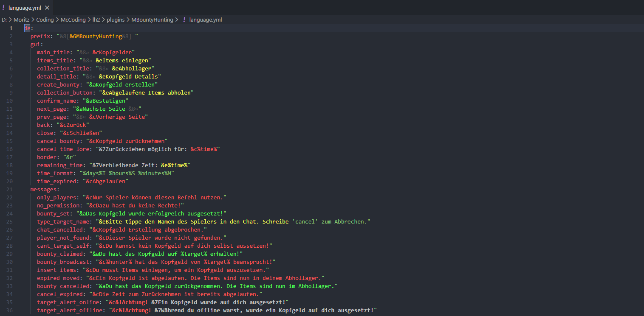The image size is (644, 316).
Task: Click the 'confirm_name' key
Action: [56, 101]
